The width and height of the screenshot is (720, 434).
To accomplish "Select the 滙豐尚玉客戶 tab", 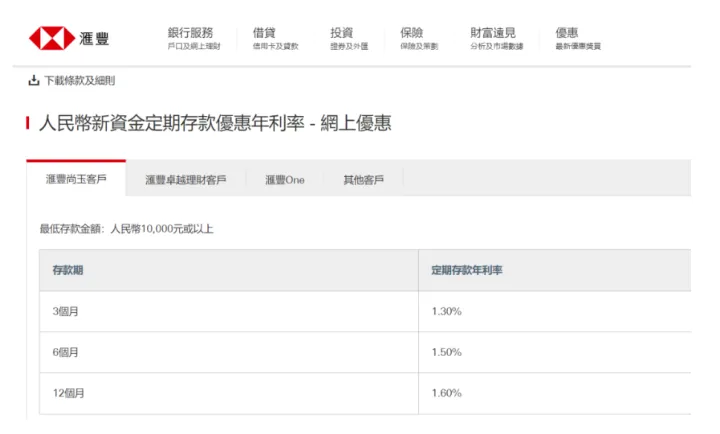I will 76,179.
